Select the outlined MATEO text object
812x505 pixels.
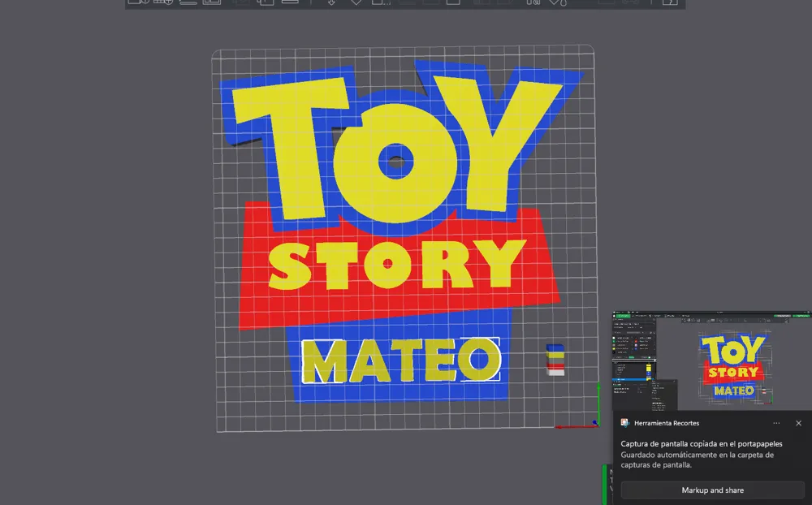[x=400, y=360]
